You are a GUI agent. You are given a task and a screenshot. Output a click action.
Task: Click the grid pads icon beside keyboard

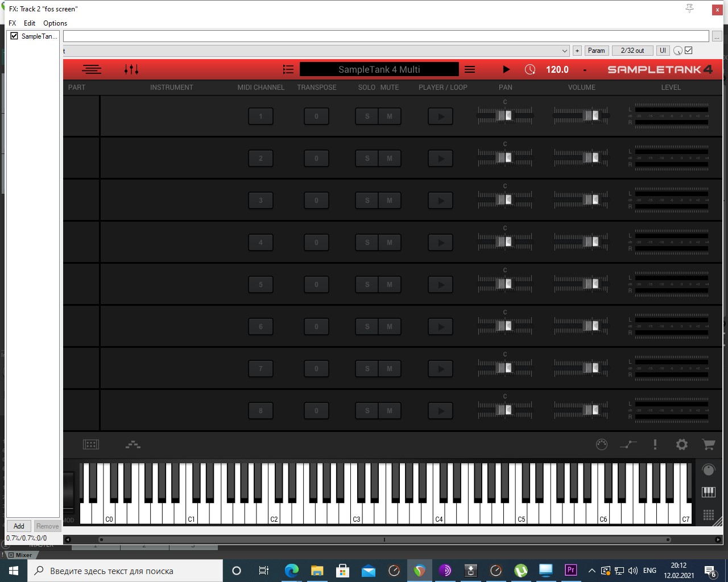point(708,515)
